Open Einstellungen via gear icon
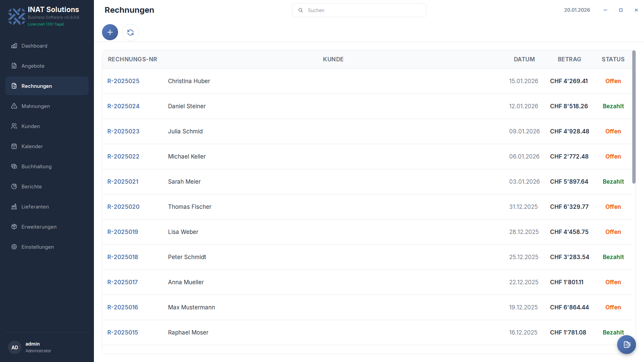This screenshot has width=644, height=362. [14, 247]
